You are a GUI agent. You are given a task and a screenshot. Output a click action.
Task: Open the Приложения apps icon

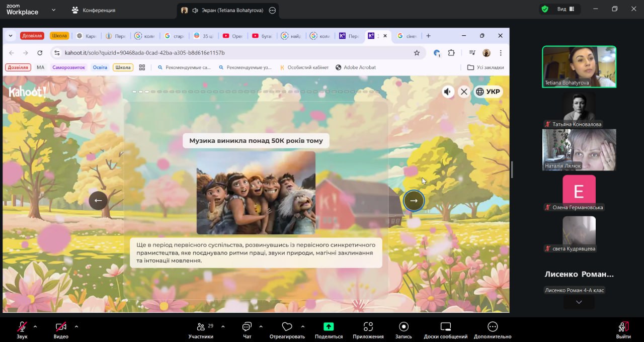point(368,327)
